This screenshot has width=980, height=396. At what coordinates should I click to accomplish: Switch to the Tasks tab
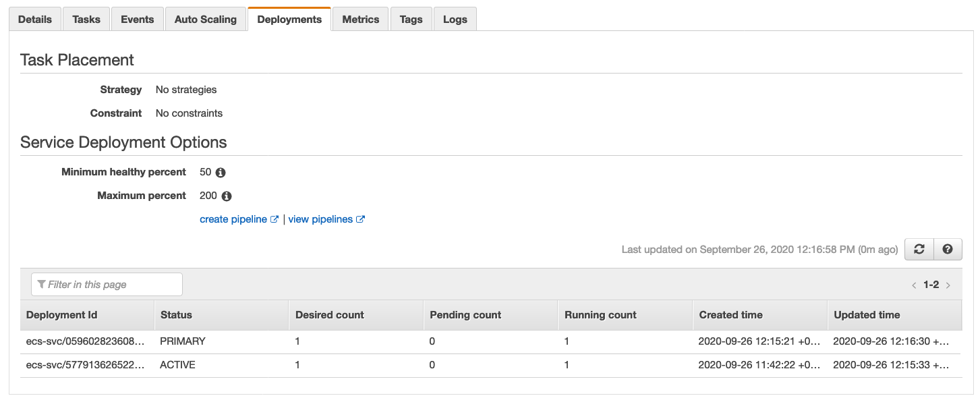[86, 20]
